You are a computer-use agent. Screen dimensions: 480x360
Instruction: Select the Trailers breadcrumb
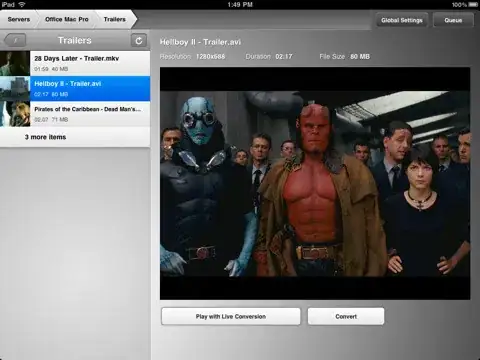coord(115,19)
